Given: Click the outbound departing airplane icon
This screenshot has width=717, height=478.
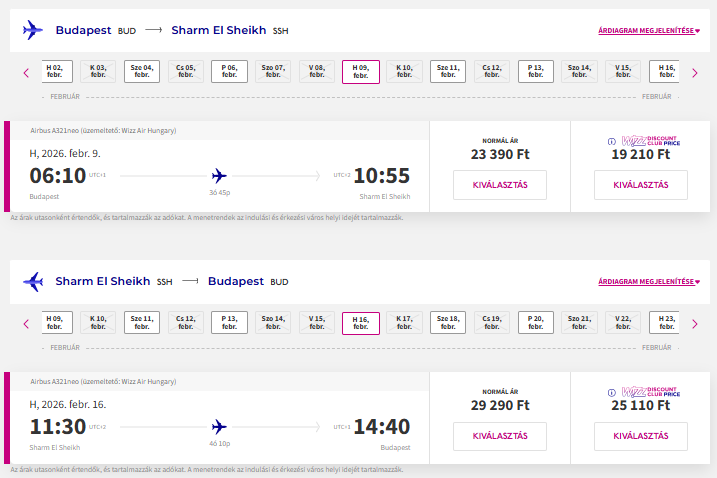Looking at the screenshot, I should [x=33, y=30].
